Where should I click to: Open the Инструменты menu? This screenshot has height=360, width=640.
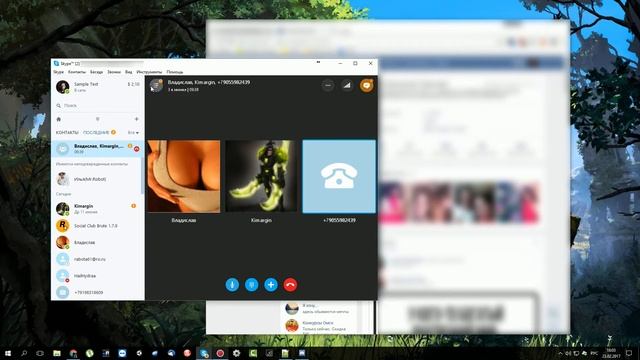pos(149,72)
